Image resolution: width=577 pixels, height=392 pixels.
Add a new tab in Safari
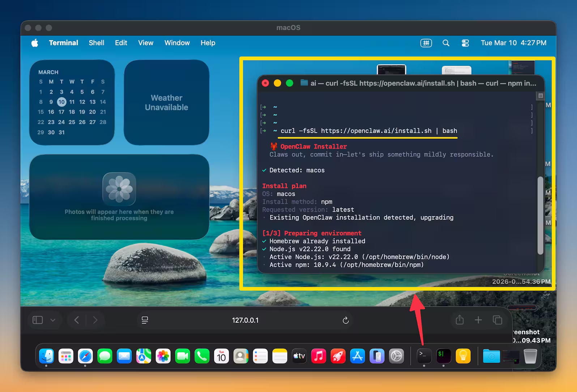478,320
